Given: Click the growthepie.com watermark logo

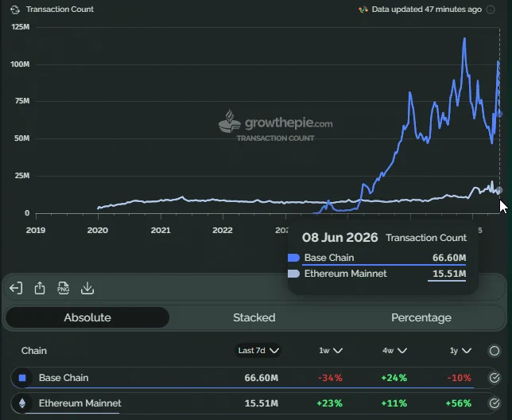Looking at the screenshot, I should tap(276, 126).
